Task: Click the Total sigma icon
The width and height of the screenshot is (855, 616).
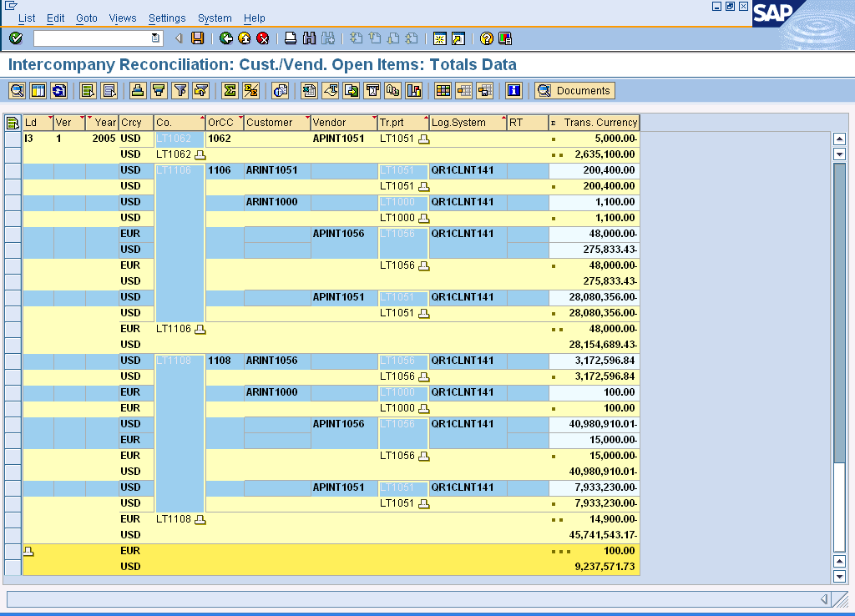Action: (230, 90)
